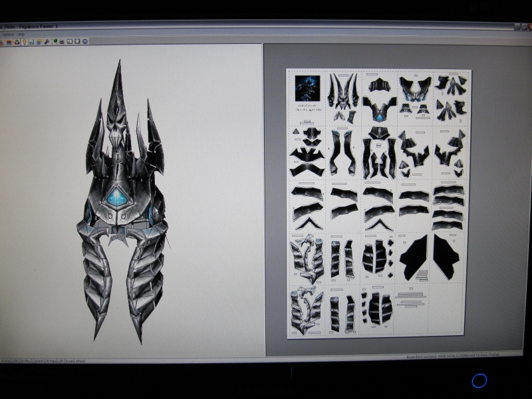Click the status bar at the window bottom
Screen dimensions: 532x399
click(199, 359)
